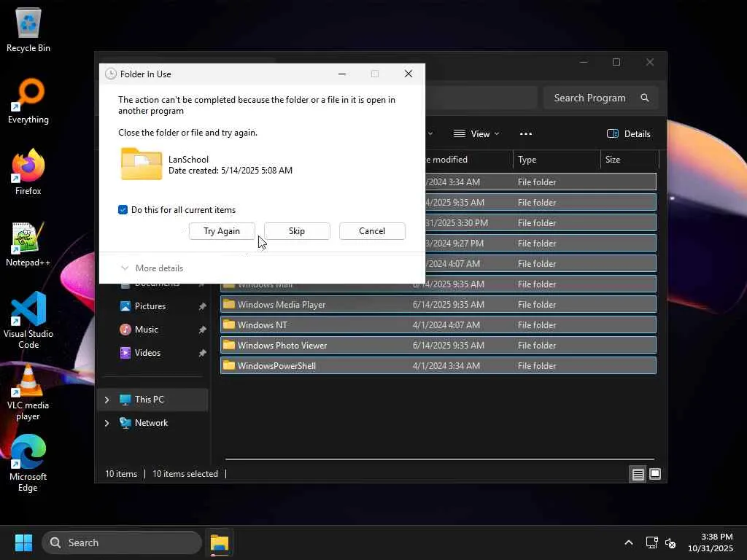Screen dimensions: 747x560
Task: Toggle the Details pane button
Action: click(x=628, y=134)
